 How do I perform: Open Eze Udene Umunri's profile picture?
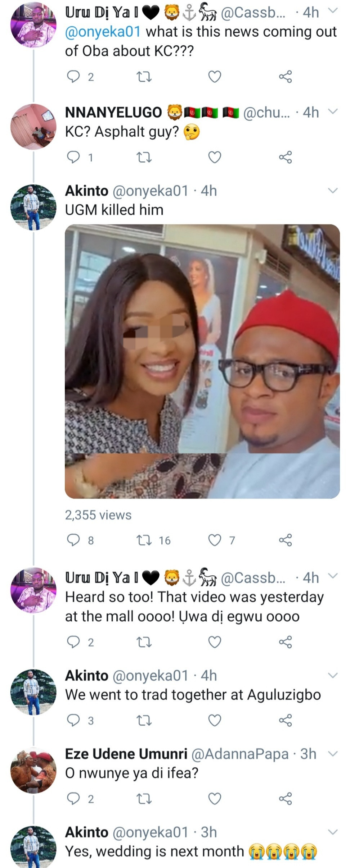(x=33, y=771)
